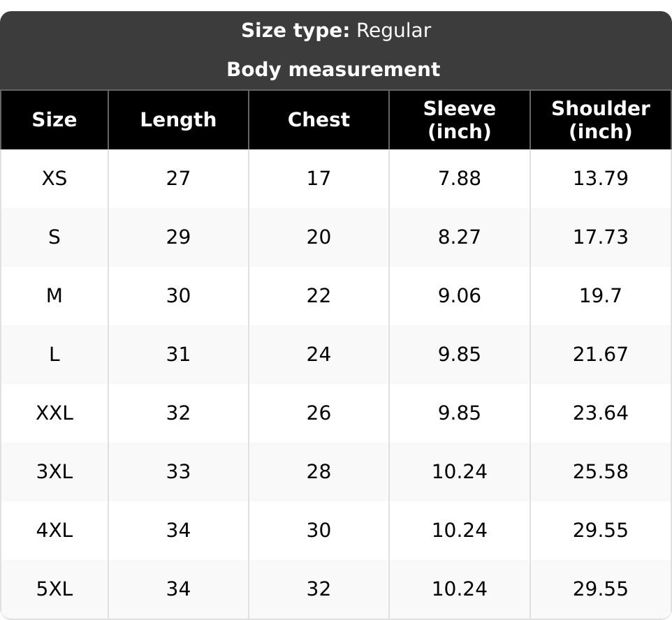672x620 pixels.
Task: Click the 13.79 shoulder value for XS
Action: click(601, 178)
